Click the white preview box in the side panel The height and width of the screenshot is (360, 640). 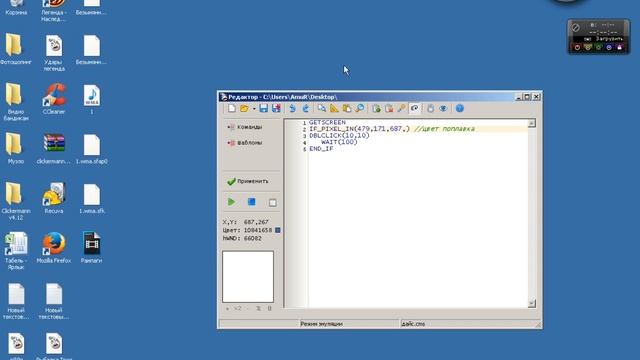[248, 277]
